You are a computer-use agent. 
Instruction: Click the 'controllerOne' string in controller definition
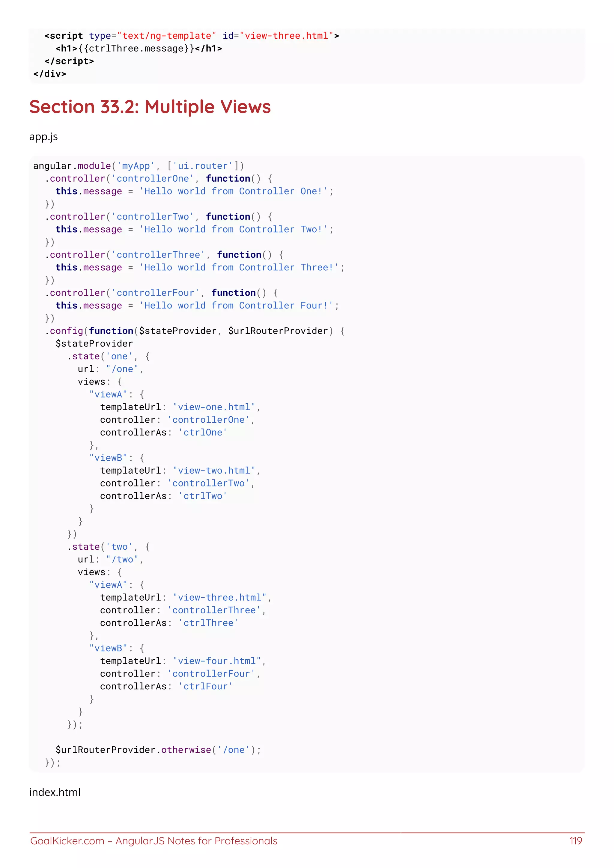click(x=153, y=178)
